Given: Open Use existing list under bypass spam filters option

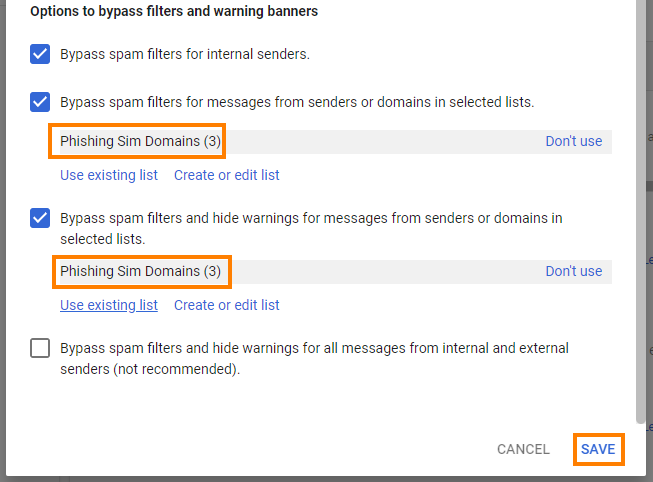Looking at the screenshot, I should click(109, 175).
